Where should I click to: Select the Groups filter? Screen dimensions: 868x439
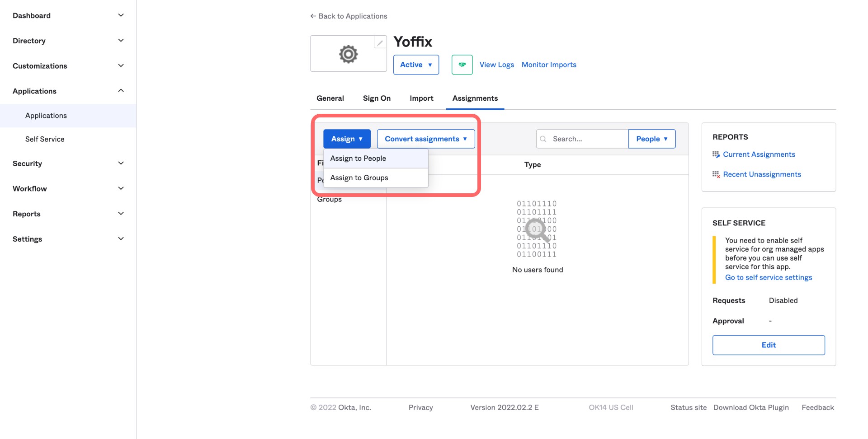click(329, 200)
